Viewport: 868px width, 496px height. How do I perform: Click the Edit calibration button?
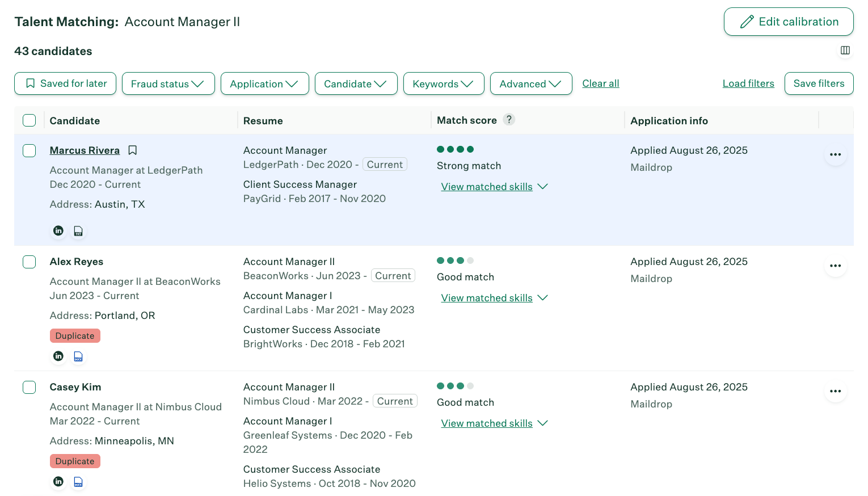(789, 22)
